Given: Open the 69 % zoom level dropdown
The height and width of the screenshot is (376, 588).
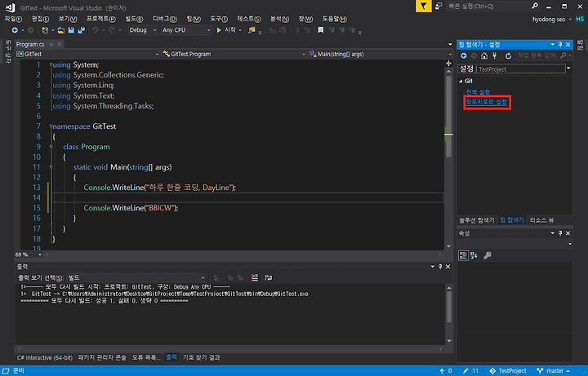Looking at the screenshot, I should (29, 254).
